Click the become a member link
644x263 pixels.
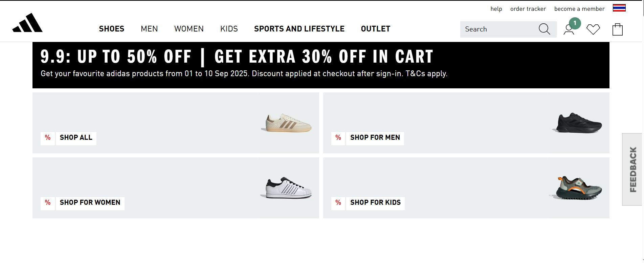pyautogui.click(x=579, y=9)
